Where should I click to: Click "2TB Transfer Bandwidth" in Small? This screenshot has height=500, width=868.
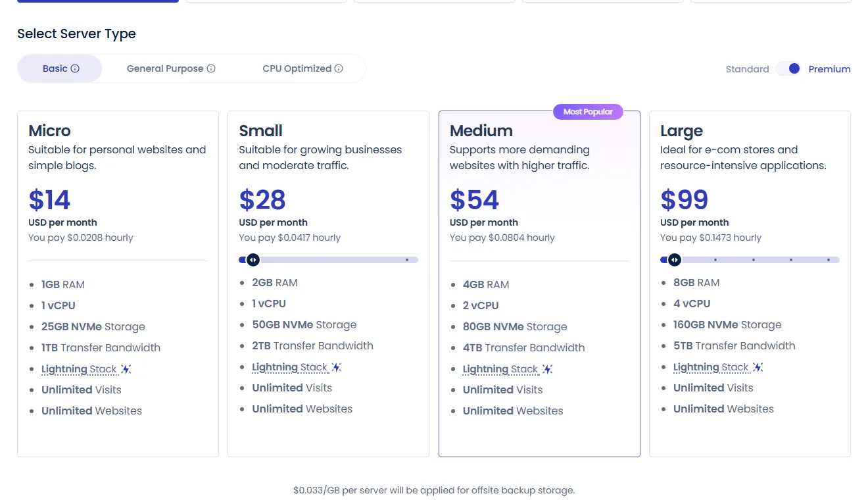(x=312, y=346)
